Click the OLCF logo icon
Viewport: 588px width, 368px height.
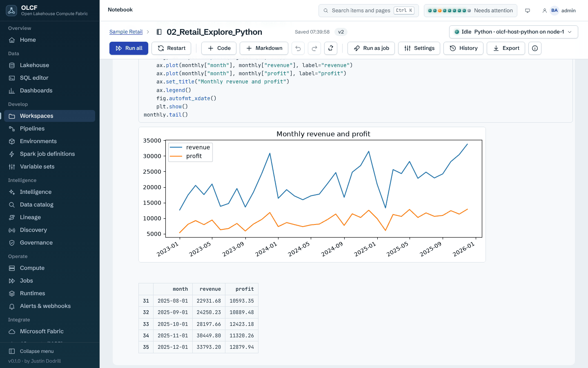tap(11, 11)
